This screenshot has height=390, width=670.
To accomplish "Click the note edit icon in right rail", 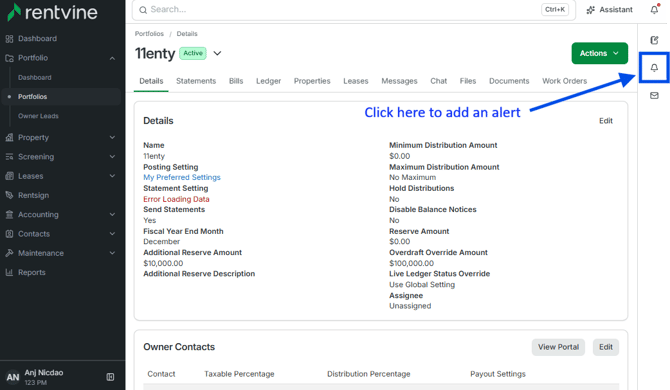I will point(654,40).
